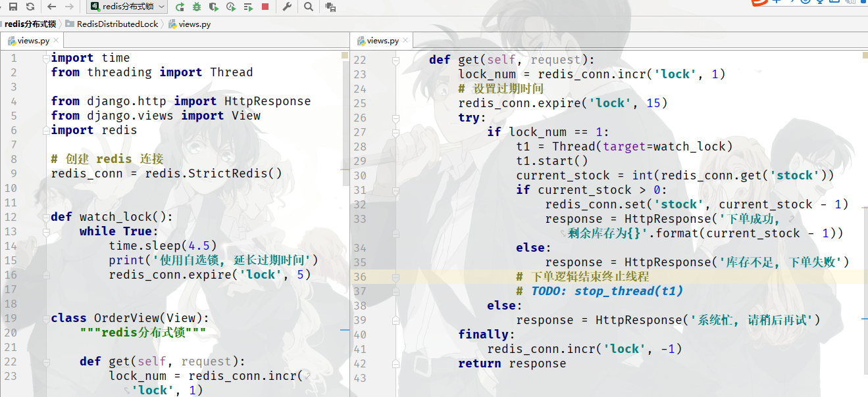Click the yellow stripe mark atop left scrollbar

click(x=344, y=57)
